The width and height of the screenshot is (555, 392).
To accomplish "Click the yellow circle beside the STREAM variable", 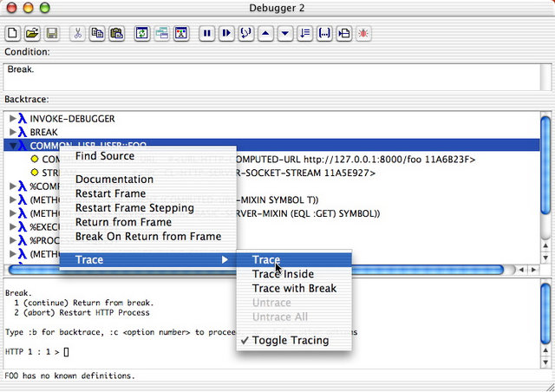I will (35, 173).
